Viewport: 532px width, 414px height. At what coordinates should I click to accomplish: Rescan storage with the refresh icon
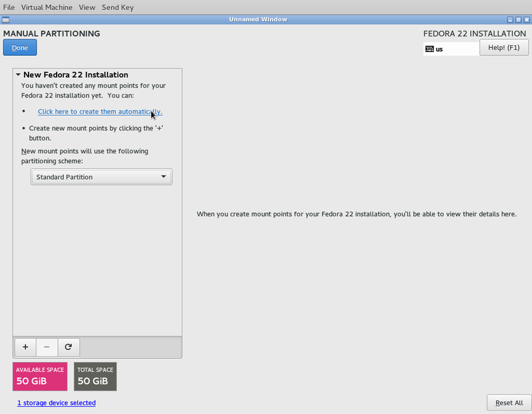[x=68, y=347]
